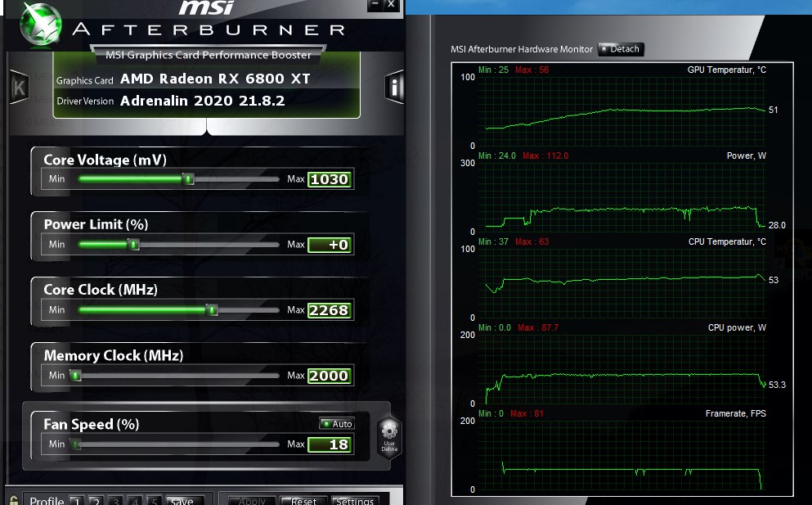Open the information panel via i button

[x=394, y=87]
